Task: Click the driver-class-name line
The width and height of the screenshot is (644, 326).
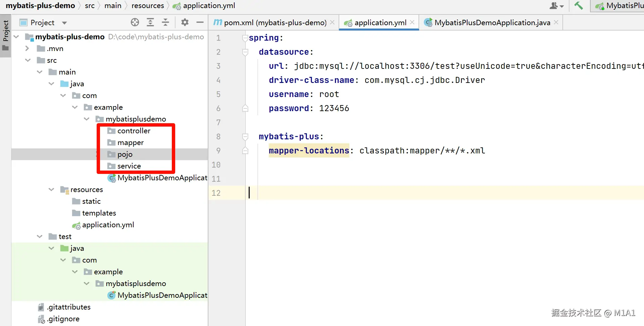Action: 377,80
